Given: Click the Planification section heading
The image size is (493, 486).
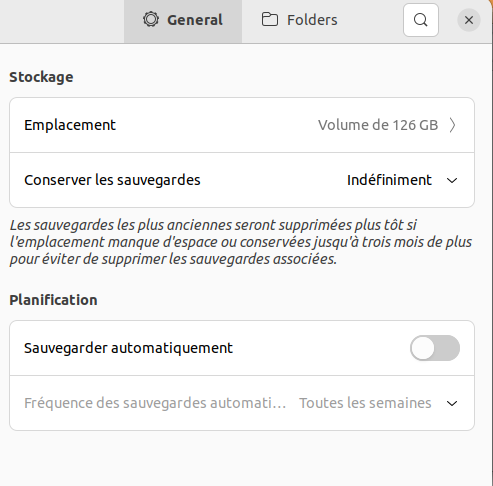Looking at the screenshot, I should (x=53, y=300).
